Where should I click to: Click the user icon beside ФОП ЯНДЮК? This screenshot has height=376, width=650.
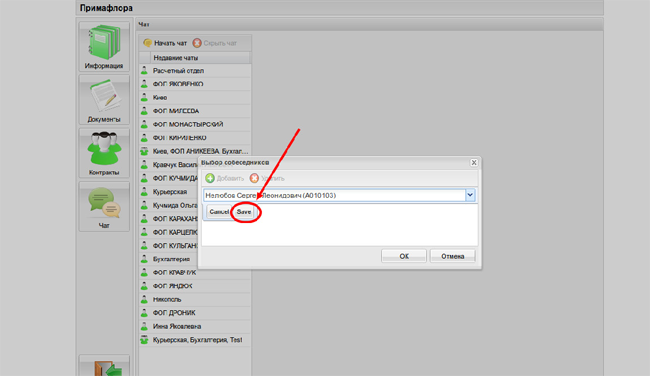tap(144, 286)
